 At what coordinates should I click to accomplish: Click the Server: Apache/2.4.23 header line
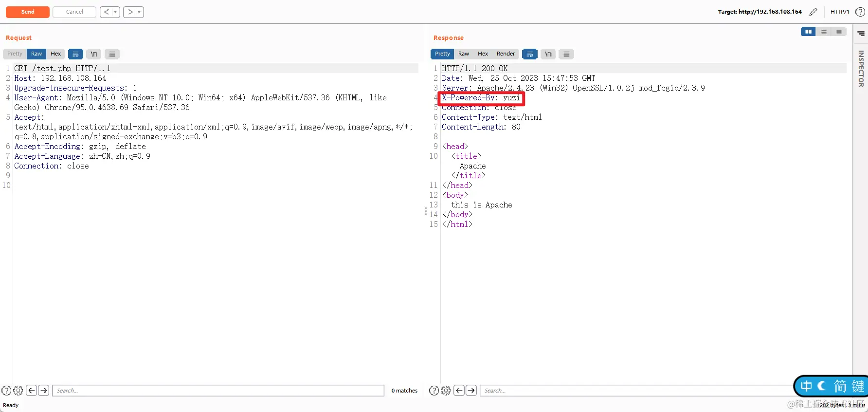point(573,88)
